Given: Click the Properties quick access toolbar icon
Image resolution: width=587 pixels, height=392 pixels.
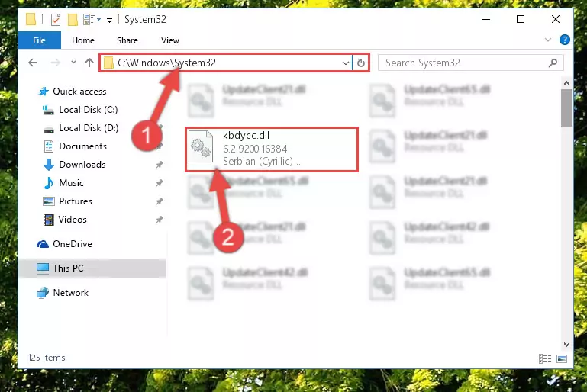Looking at the screenshot, I should click(x=56, y=20).
